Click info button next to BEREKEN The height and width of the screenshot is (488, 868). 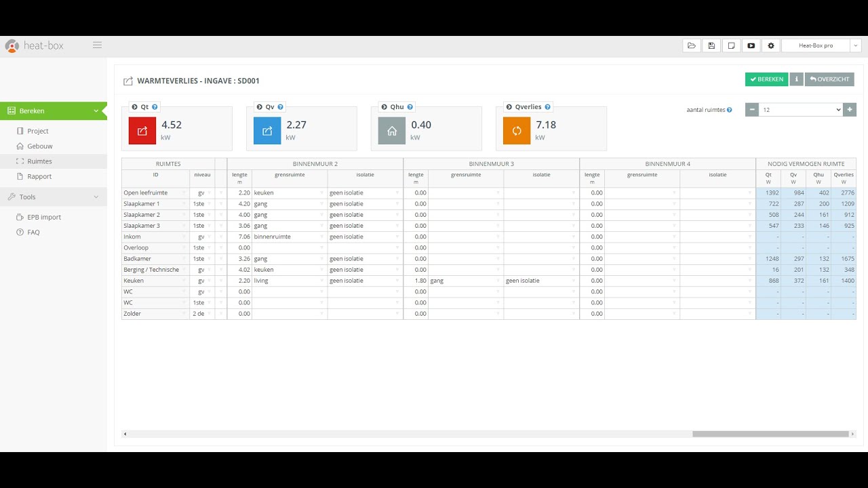coord(796,79)
